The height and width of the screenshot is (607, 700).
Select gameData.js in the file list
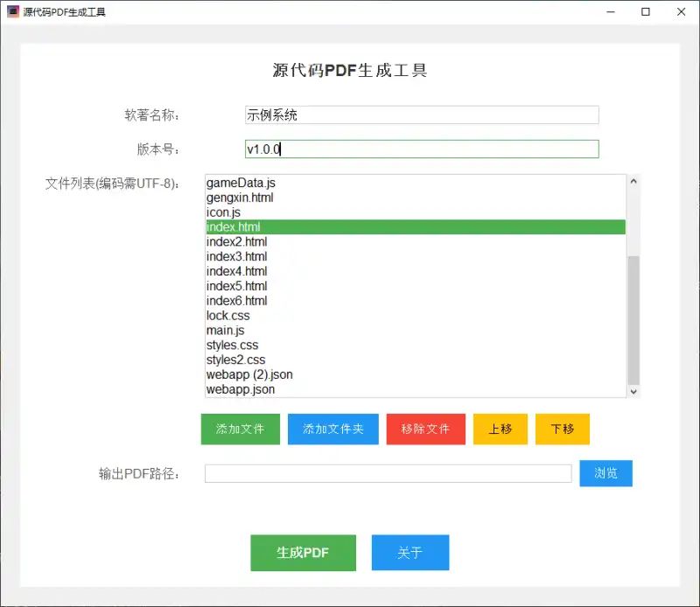click(x=416, y=183)
